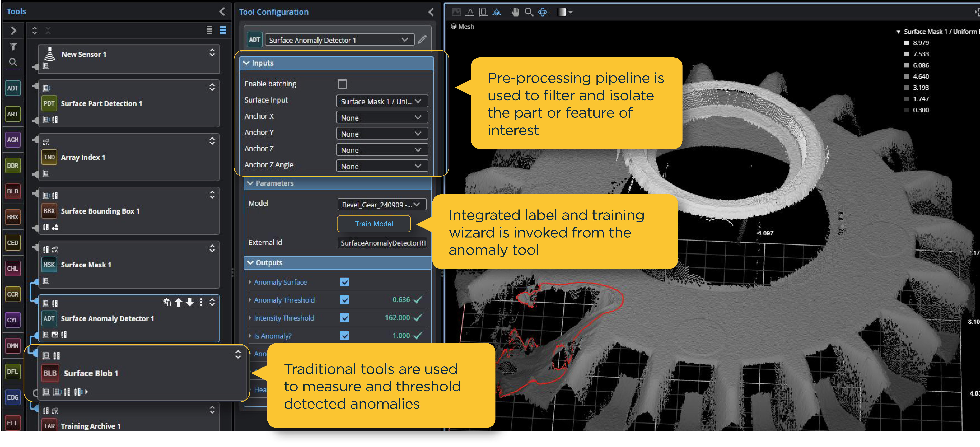Screen dimensions: 980x447
Task: Open the Anchor Z dropdown
Action: 382,150
